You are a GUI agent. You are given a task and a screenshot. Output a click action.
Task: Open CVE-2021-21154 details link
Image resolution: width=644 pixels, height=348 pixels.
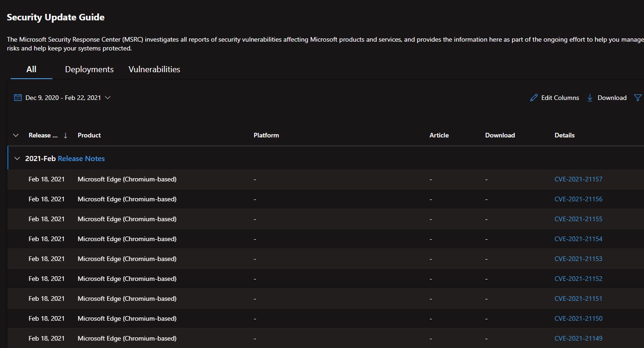tap(578, 239)
